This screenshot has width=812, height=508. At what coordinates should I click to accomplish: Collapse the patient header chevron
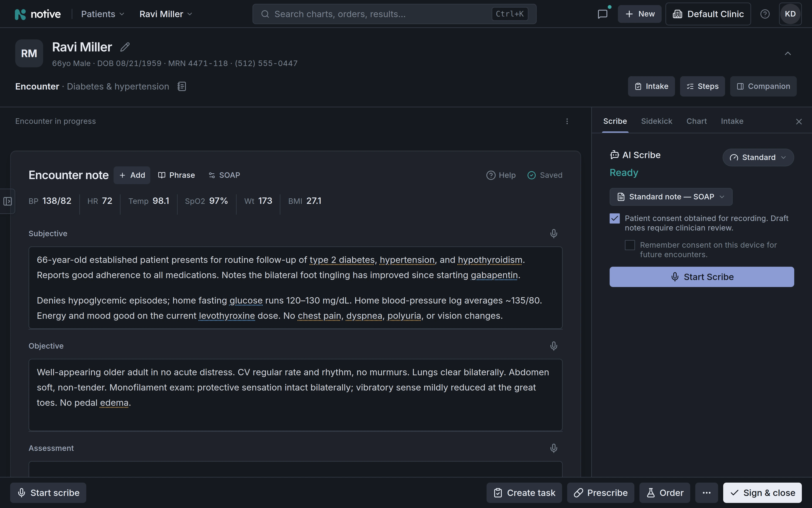tap(788, 53)
